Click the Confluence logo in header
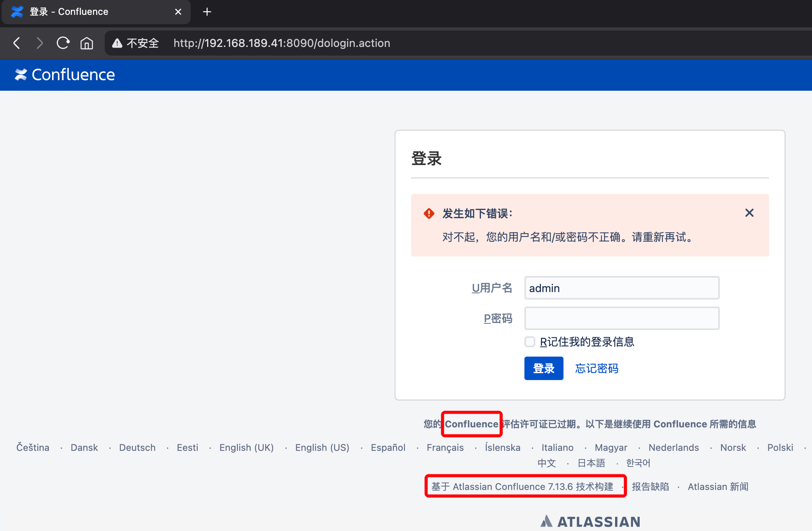 (65, 75)
